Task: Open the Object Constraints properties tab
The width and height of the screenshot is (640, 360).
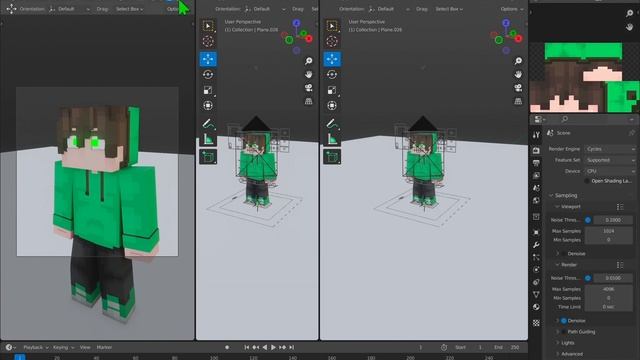Action: 536,282
